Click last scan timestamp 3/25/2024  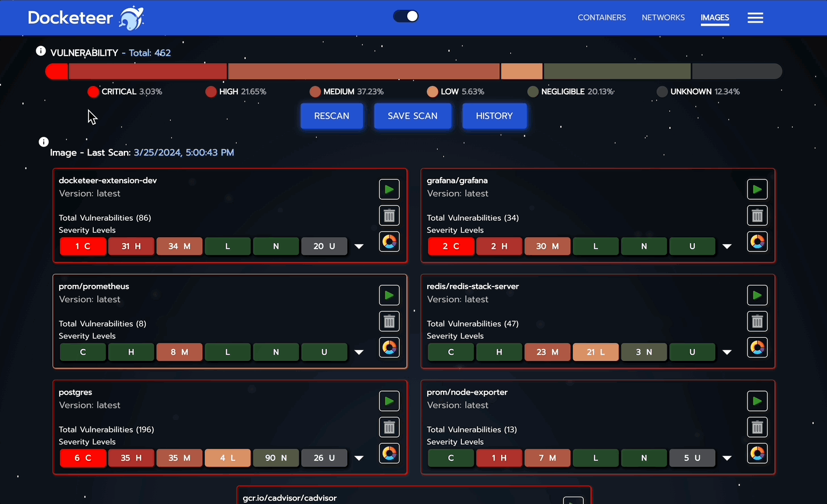point(183,152)
